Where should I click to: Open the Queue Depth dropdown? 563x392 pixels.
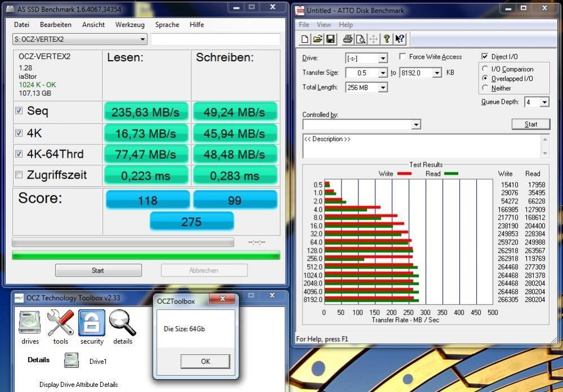coord(545,103)
